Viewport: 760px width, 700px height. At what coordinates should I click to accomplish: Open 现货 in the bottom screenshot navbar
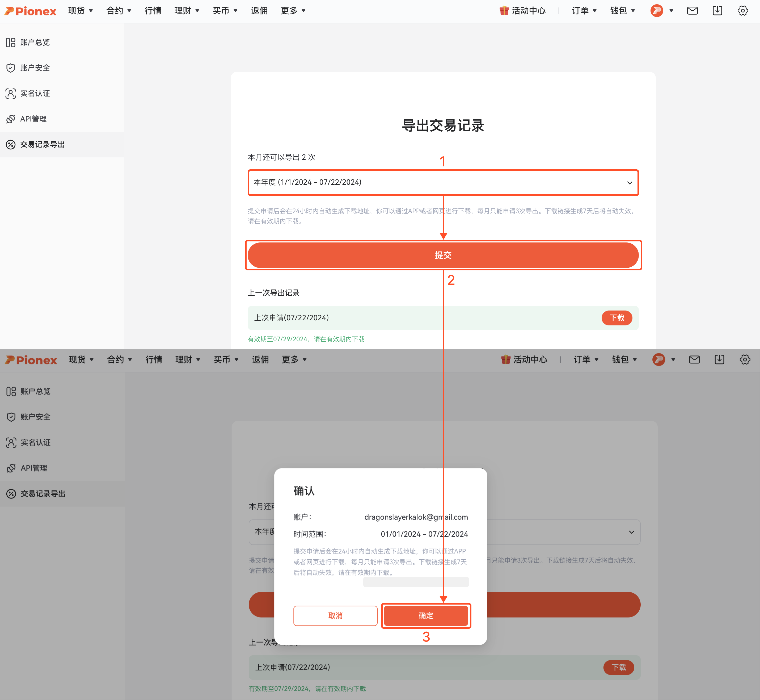[x=81, y=359]
